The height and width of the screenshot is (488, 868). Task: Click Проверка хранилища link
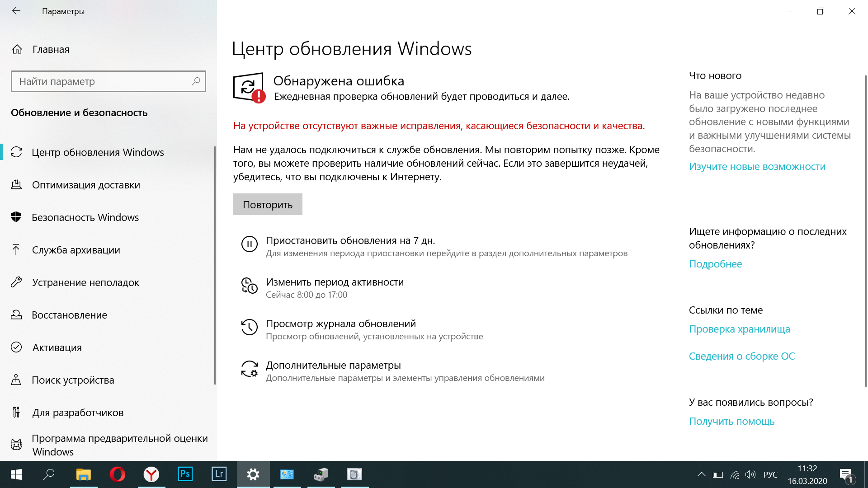click(x=740, y=328)
